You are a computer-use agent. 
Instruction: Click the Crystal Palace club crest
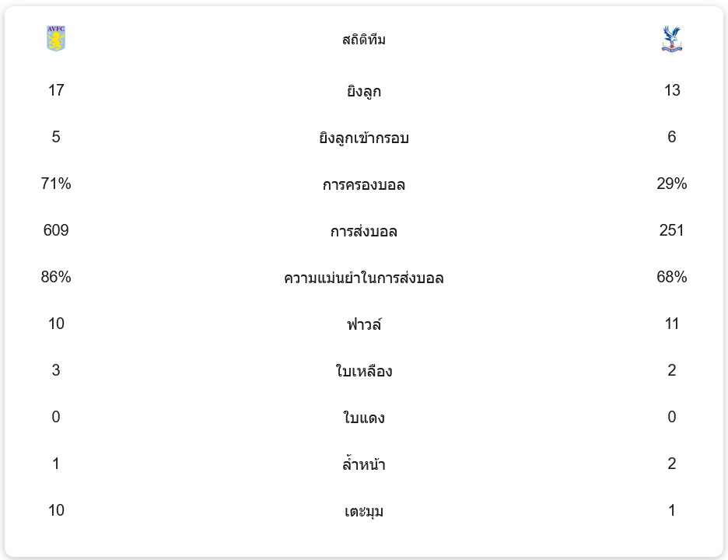coord(671,39)
